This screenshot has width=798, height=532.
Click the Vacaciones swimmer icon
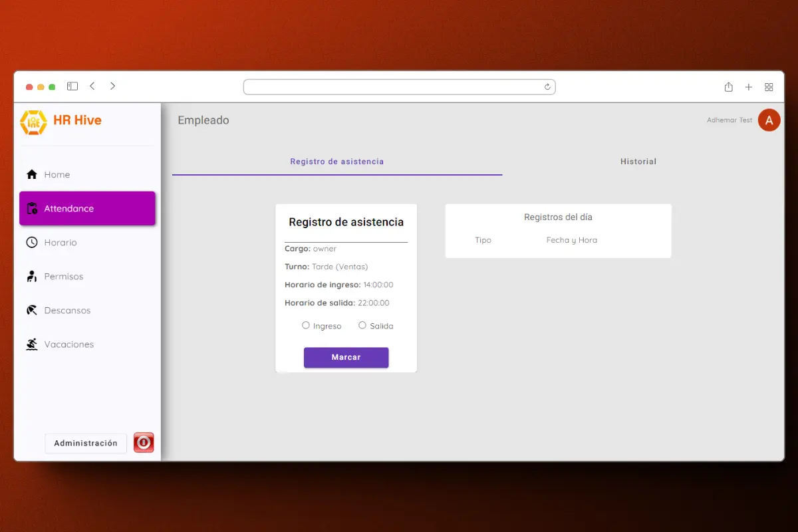[x=31, y=344]
